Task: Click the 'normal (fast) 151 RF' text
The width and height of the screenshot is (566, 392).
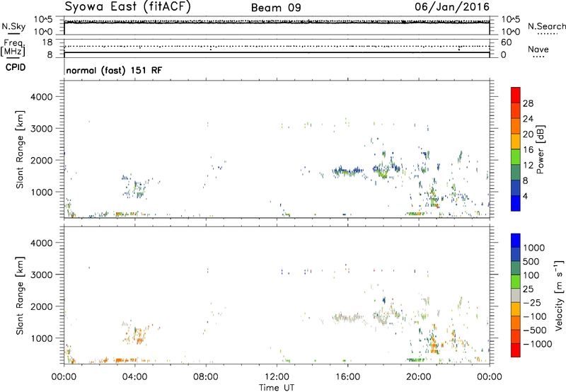Action: (114, 70)
